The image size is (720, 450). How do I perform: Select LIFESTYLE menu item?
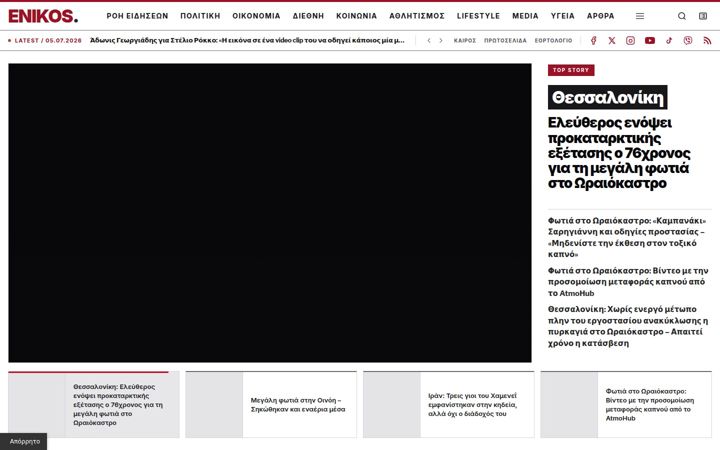478,16
